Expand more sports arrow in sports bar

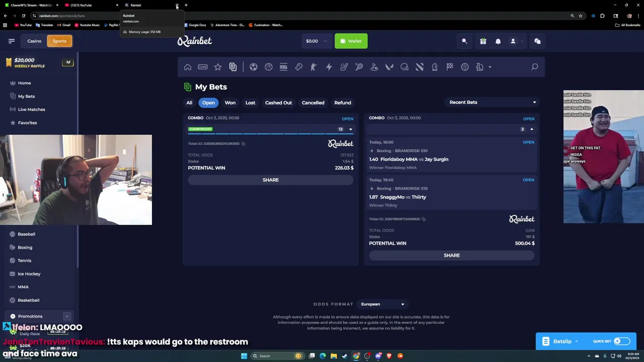tap(490, 67)
